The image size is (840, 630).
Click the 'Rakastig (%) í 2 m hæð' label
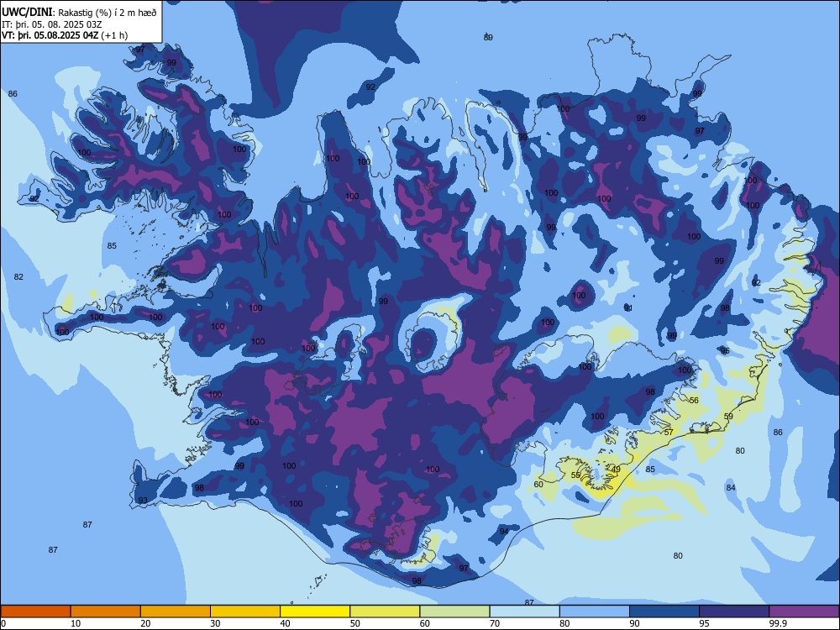tap(108, 13)
